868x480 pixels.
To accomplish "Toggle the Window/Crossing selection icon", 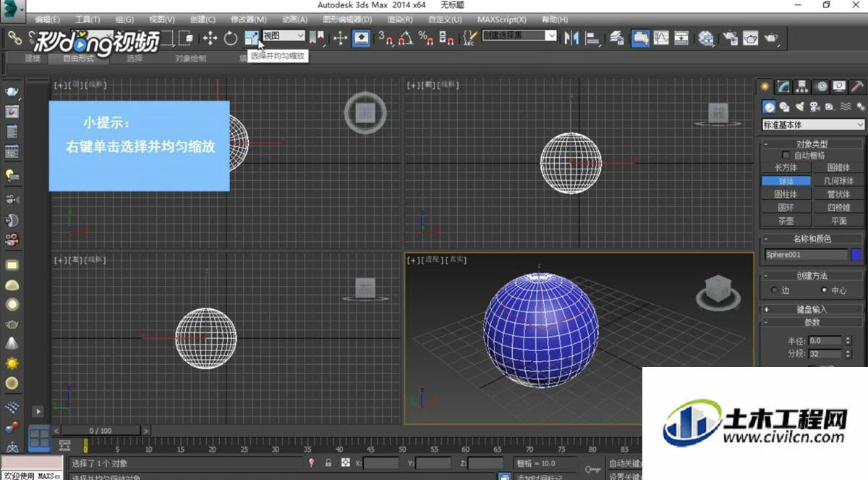I will point(187,38).
